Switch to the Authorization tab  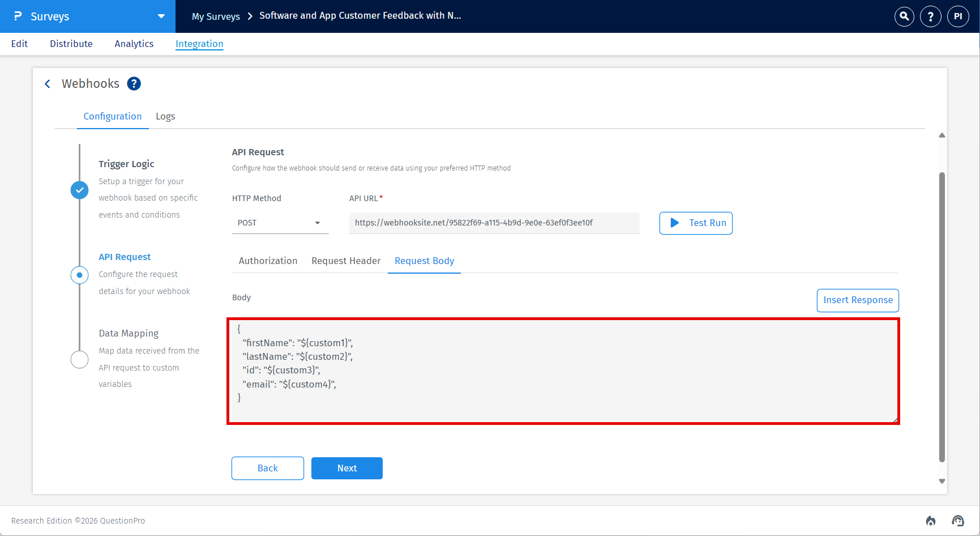click(x=268, y=261)
